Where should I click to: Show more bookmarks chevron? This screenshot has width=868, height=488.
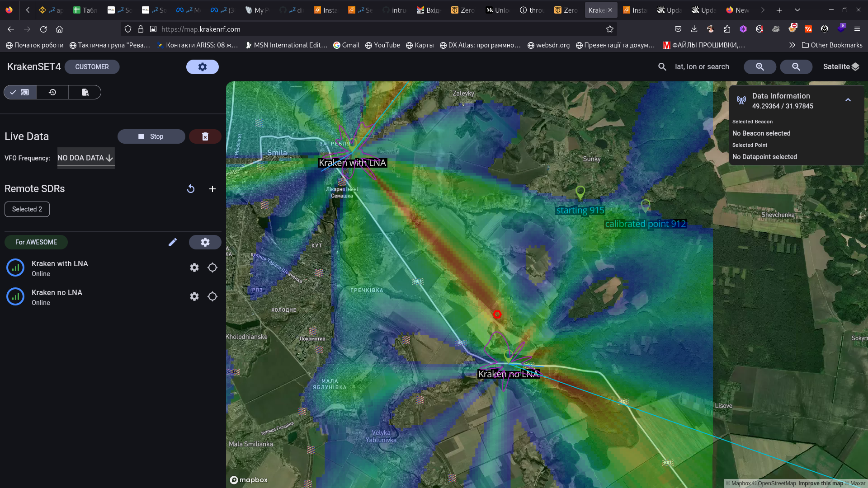792,45
